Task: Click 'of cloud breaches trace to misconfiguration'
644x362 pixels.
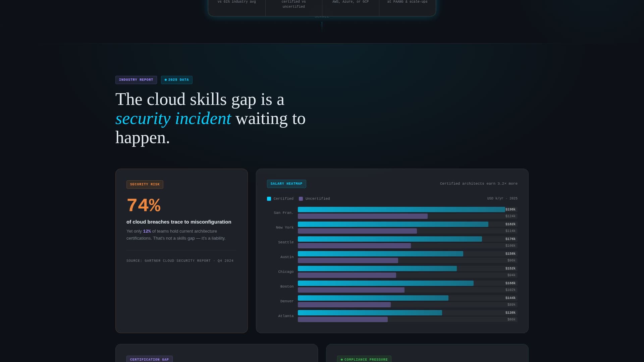Action: tap(179, 222)
